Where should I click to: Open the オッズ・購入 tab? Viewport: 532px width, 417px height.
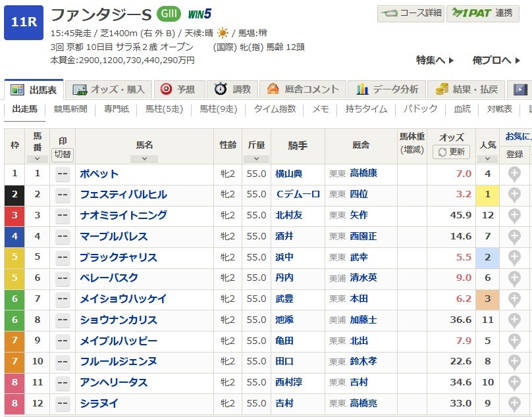pyautogui.click(x=110, y=89)
